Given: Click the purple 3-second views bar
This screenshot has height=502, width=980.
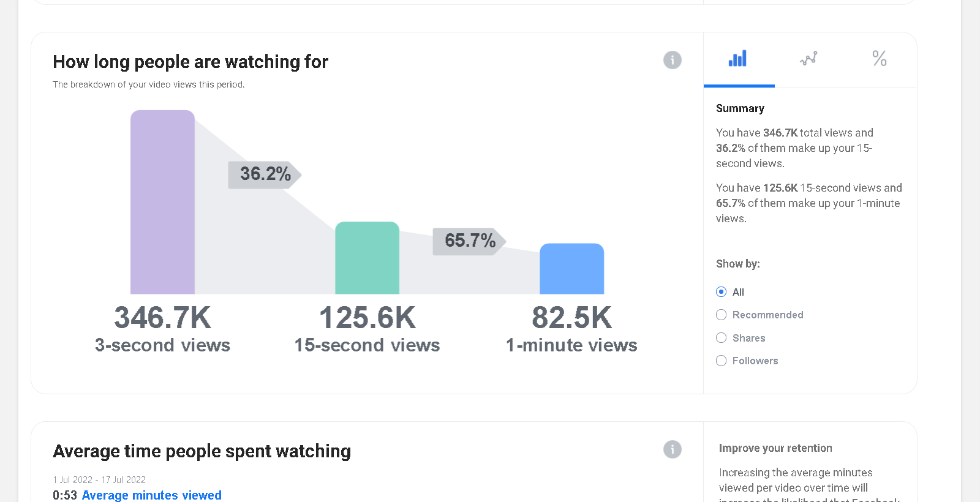Looking at the screenshot, I should (162, 202).
